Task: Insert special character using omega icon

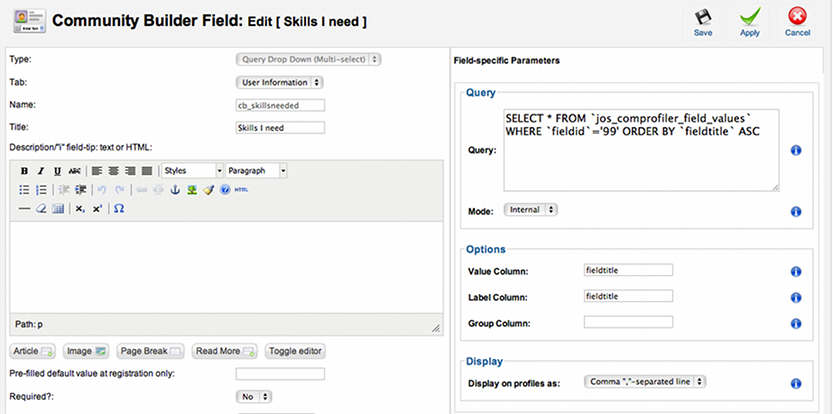Action: tap(119, 208)
